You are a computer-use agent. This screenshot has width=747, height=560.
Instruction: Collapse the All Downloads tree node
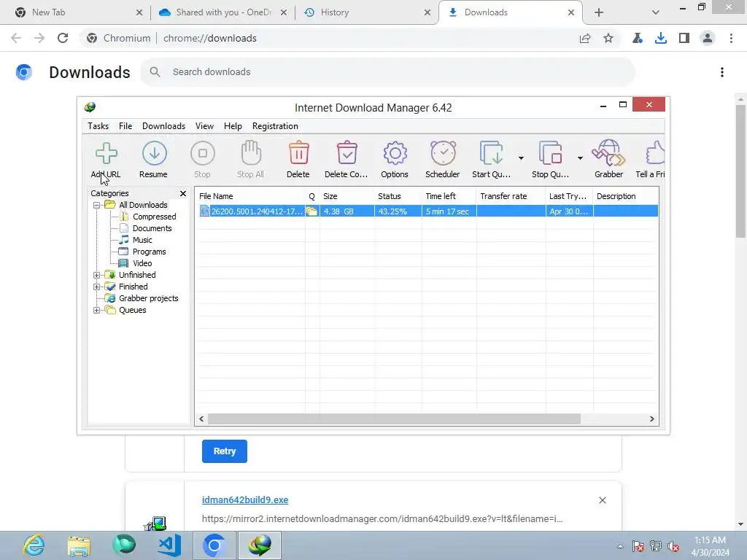97,205
